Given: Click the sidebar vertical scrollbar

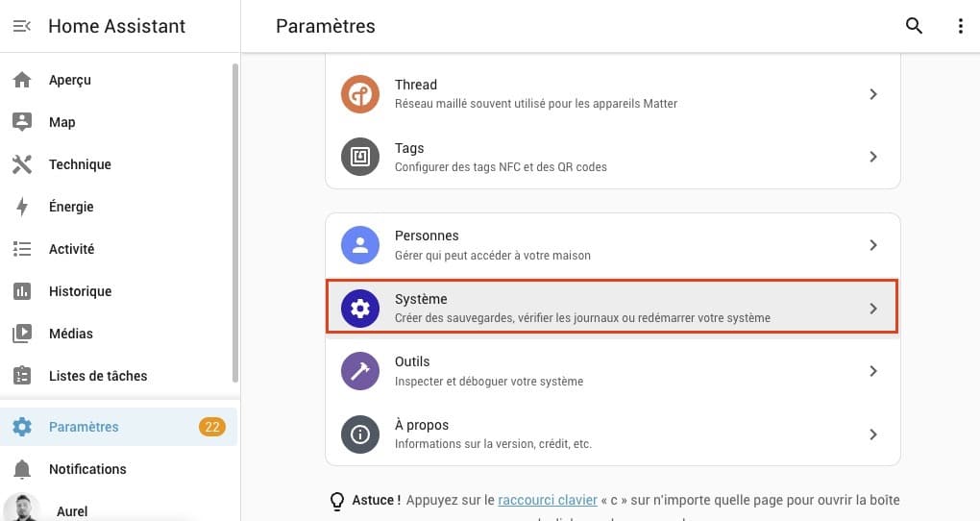Looking at the screenshot, I should [235, 222].
